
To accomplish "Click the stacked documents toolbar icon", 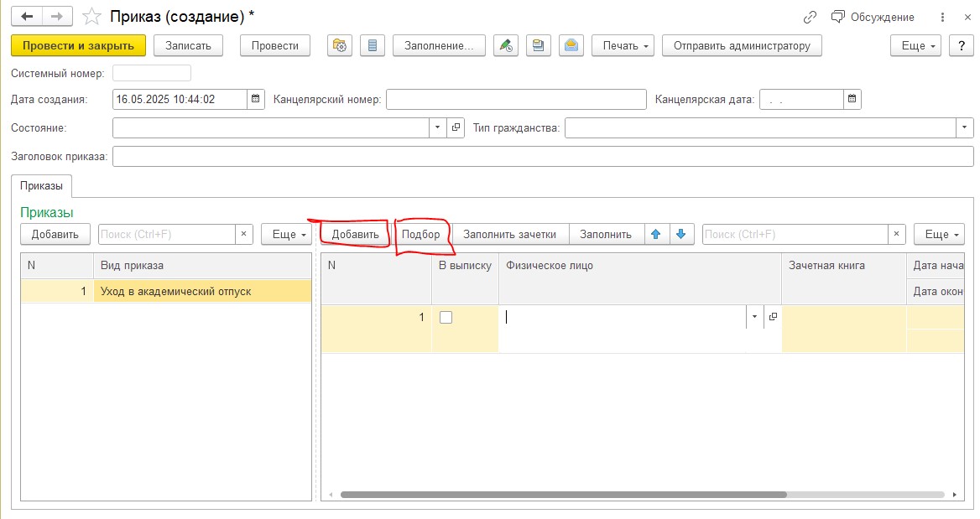I will click(538, 45).
